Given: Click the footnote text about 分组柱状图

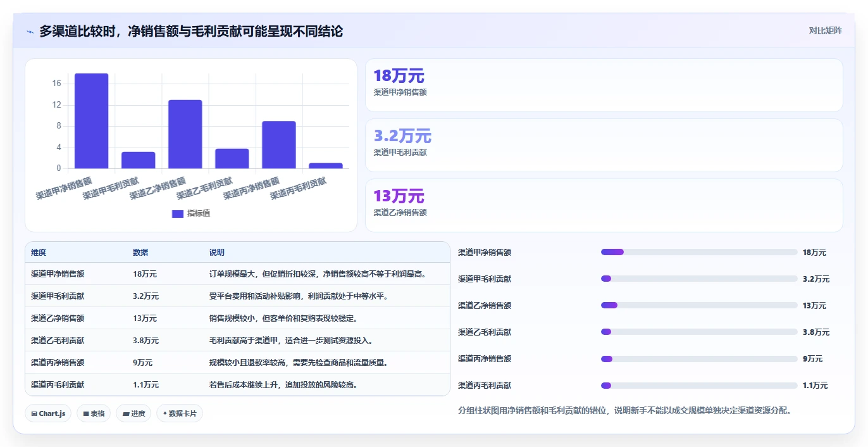Looking at the screenshot, I should [624, 410].
